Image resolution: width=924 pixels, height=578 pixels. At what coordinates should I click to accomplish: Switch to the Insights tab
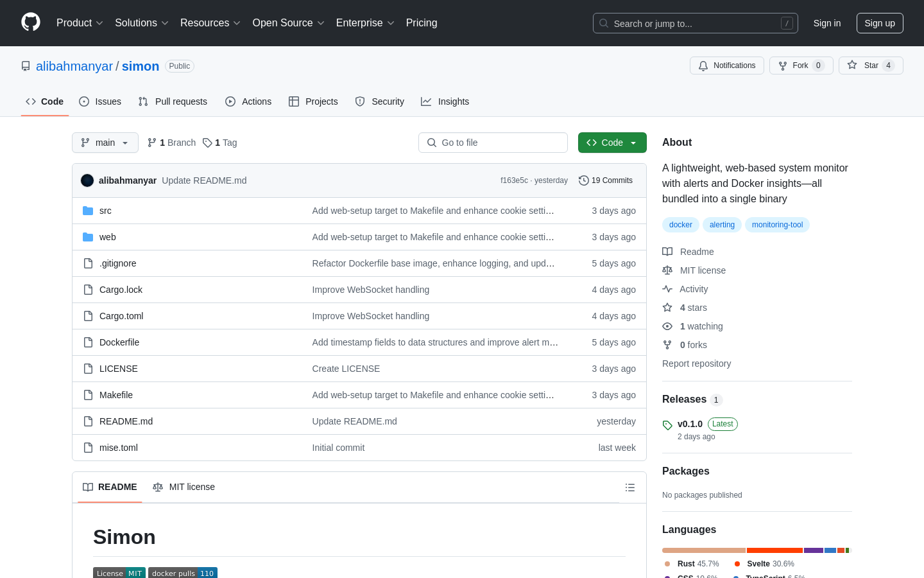[x=445, y=101]
